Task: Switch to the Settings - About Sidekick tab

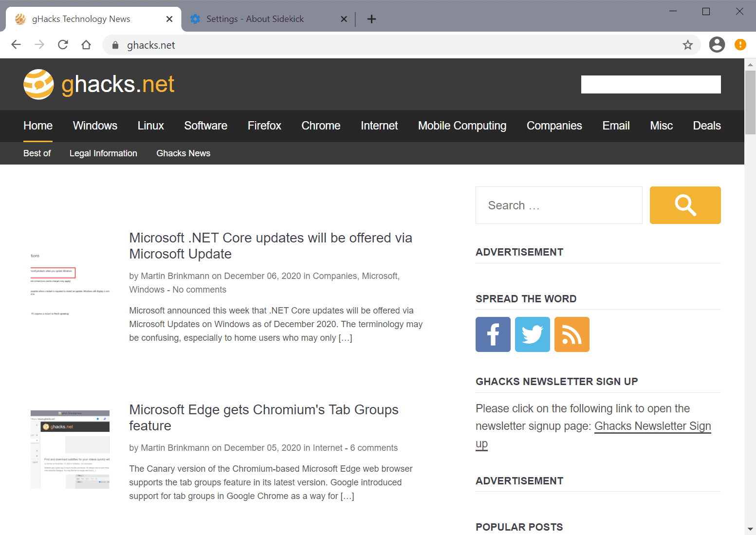Action: [255, 18]
